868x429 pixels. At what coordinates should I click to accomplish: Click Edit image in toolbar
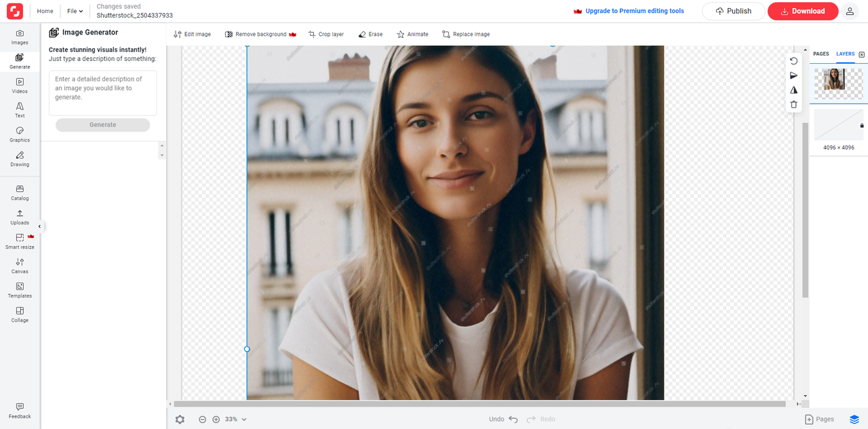(193, 35)
